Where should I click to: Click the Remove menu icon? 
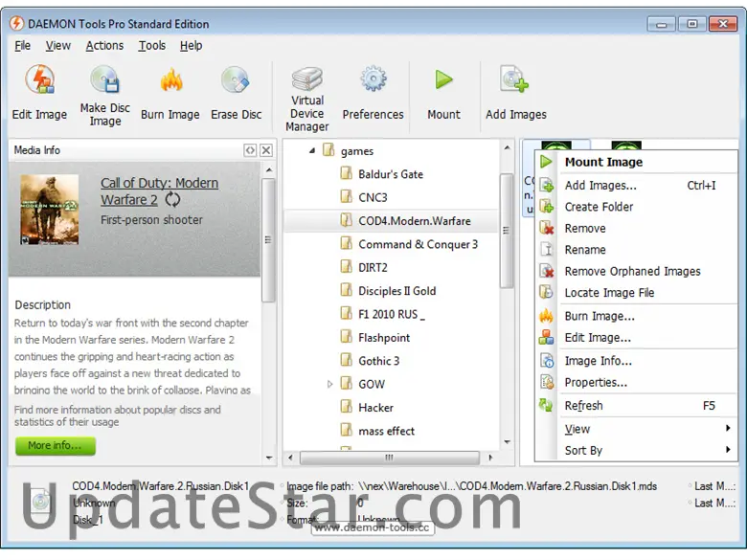547,228
